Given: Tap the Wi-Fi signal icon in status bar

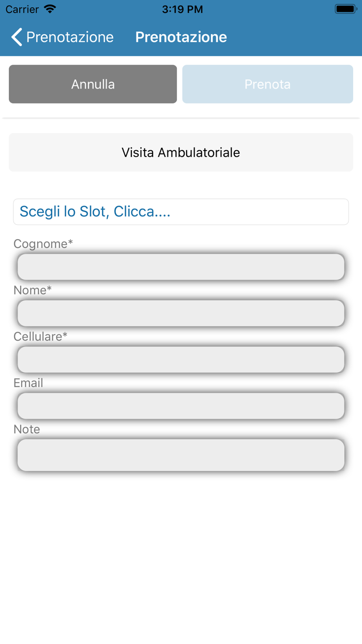Looking at the screenshot, I should [x=49, y=8].
